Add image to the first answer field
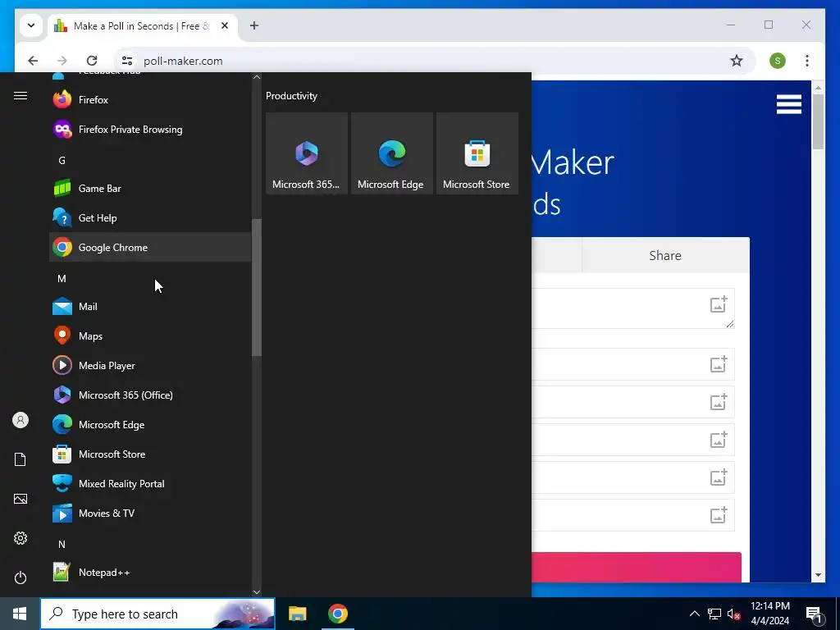The width and height of the screenshot is (840, 630). pyautogui.click(x=719, y=363)
